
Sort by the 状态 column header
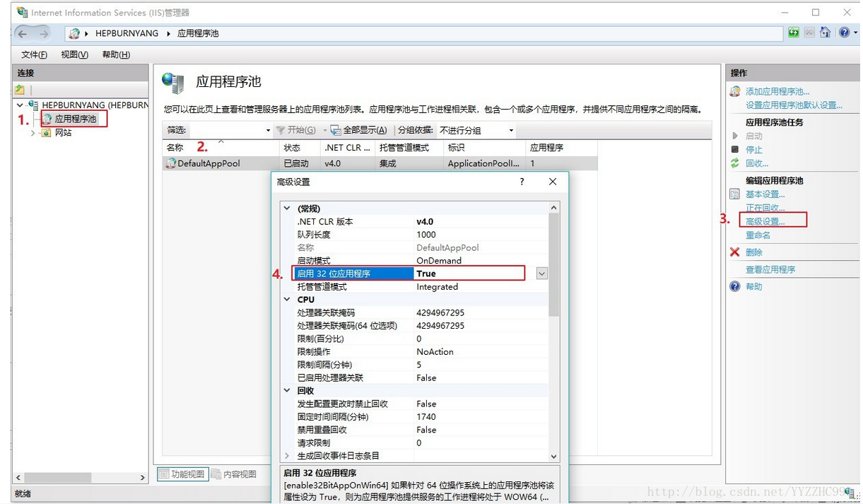coord(300,148)
